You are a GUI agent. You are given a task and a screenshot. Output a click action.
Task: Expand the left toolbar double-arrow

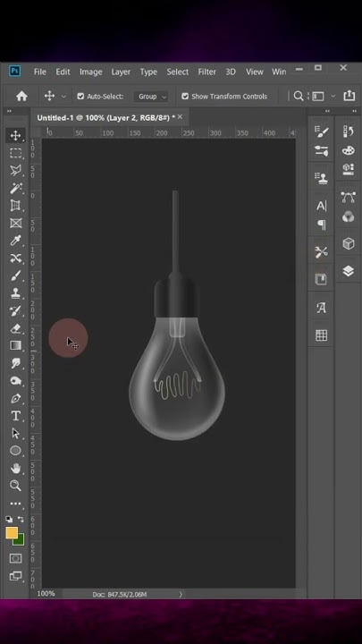9,111
